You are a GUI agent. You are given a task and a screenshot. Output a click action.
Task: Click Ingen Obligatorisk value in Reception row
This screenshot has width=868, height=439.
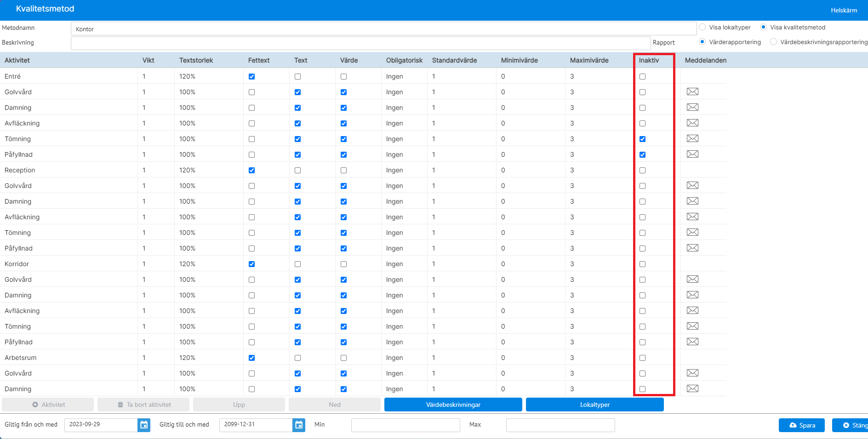click(394, 170)
